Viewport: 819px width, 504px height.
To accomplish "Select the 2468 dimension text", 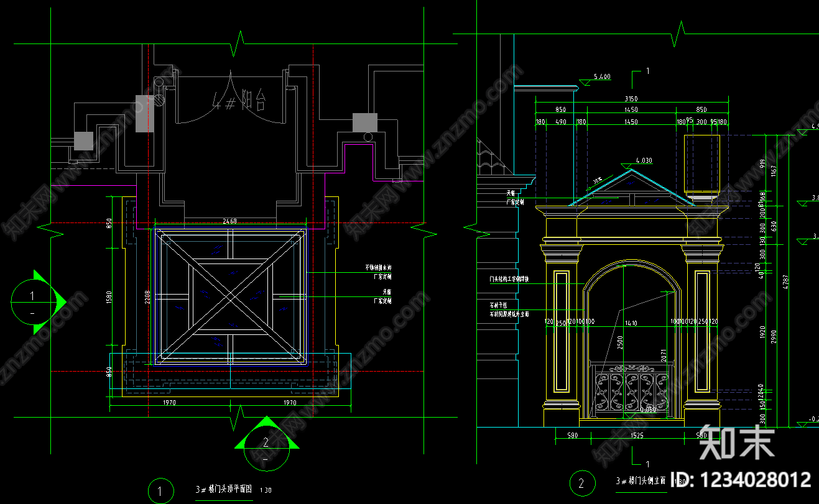I will click(x=230, y=221).
